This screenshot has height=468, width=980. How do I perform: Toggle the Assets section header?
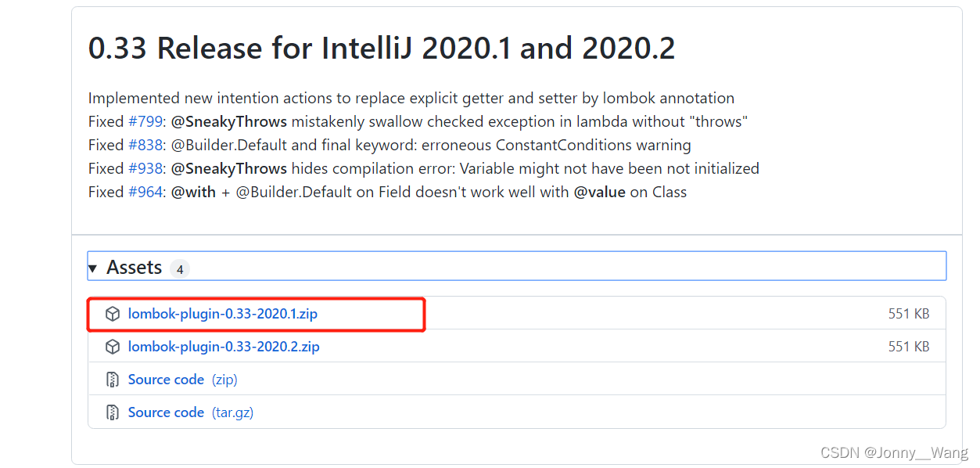coord(134,268)
